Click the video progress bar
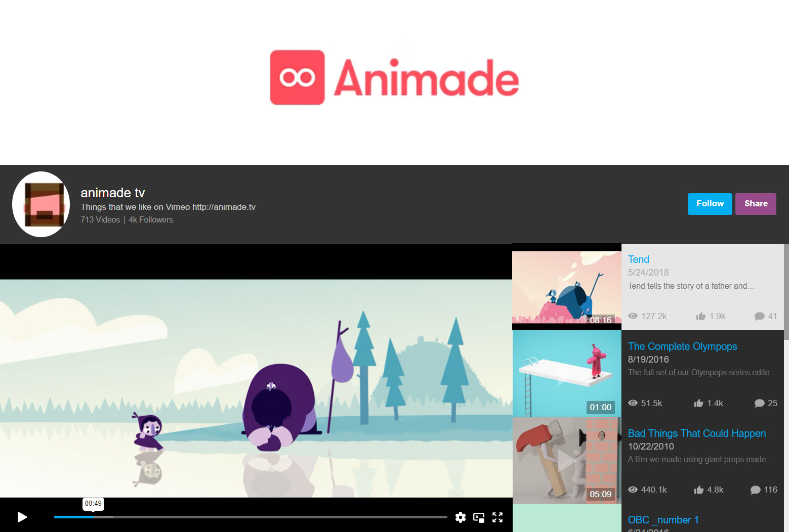The image size is (789, 532). 251,517
